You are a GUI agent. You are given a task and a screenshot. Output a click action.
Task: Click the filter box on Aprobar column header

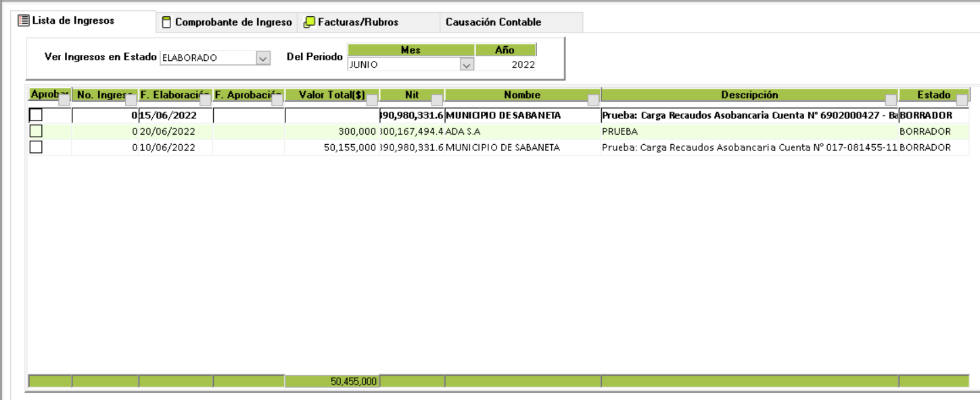[x=64, y=100]
